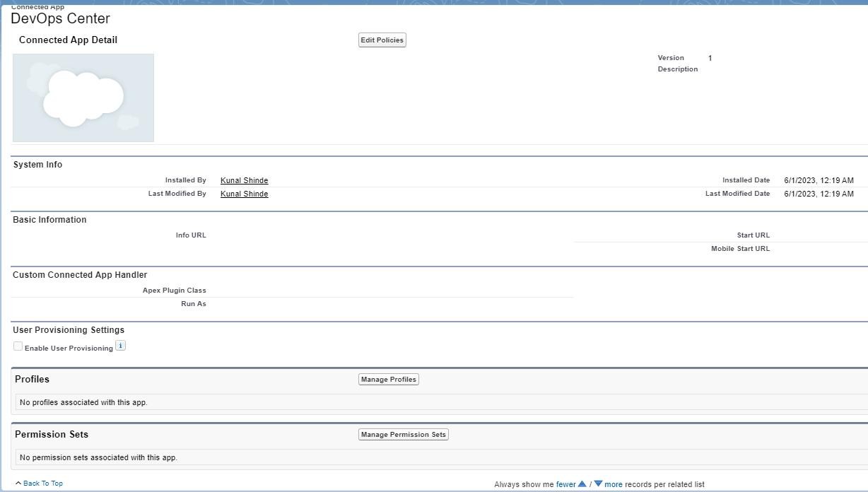The width and height of the screenshot is (868, 492).
Task: Click User Provisioning info icon
Action: 120,346
